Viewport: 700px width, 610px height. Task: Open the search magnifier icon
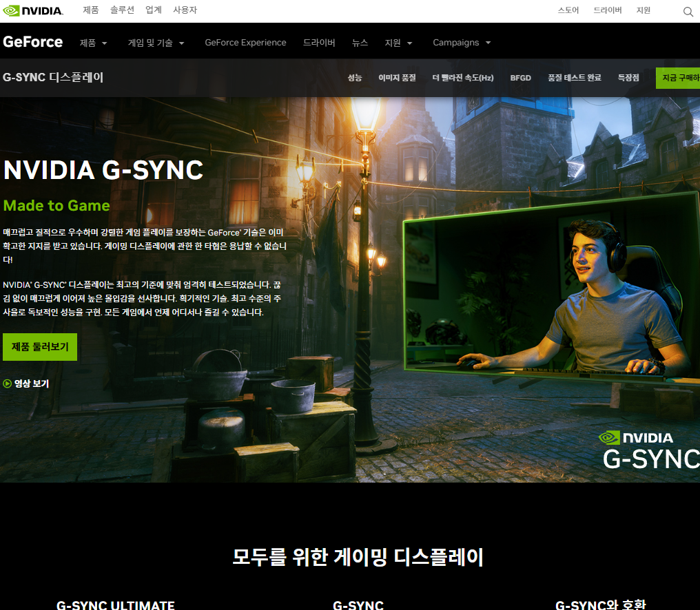pos(688,12)
